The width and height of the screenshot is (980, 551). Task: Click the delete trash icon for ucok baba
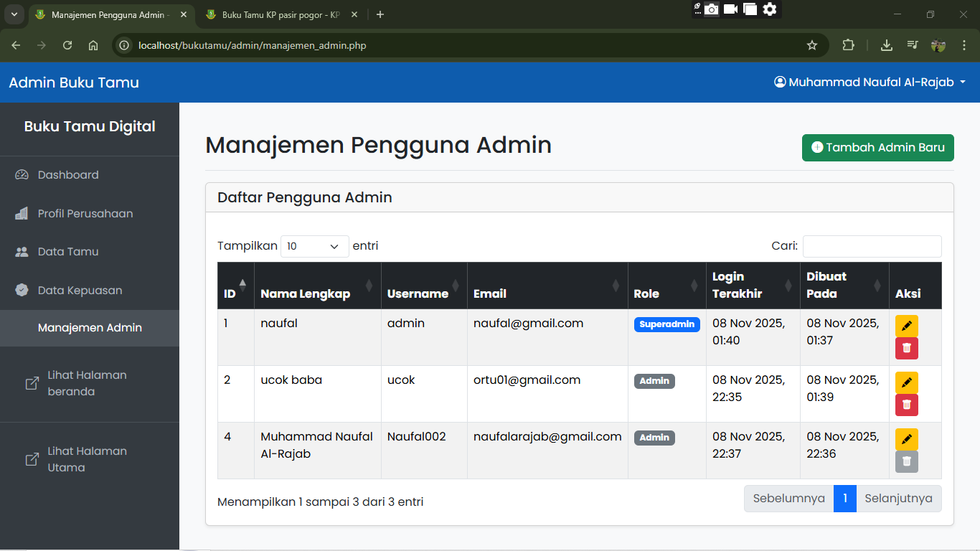(x=906, y=405)
